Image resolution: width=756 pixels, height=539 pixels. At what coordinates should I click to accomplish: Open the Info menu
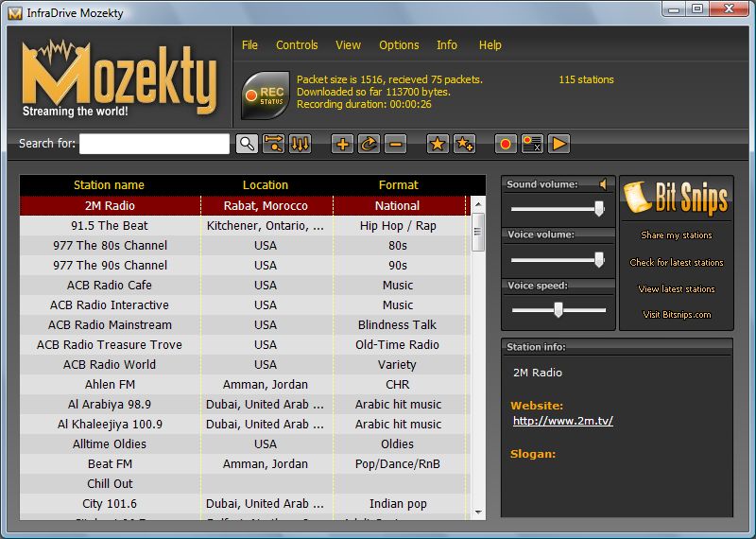pos(447,44)
